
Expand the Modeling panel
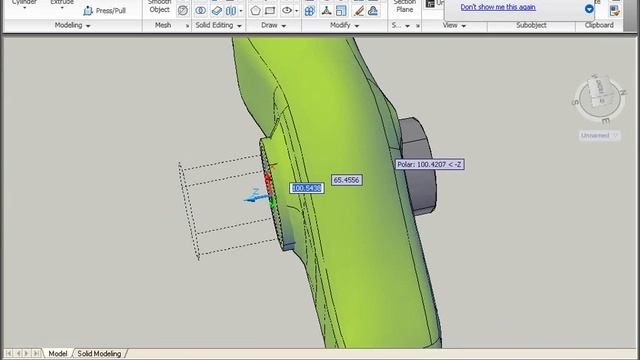pyautogui.click(x=72, y=25)
